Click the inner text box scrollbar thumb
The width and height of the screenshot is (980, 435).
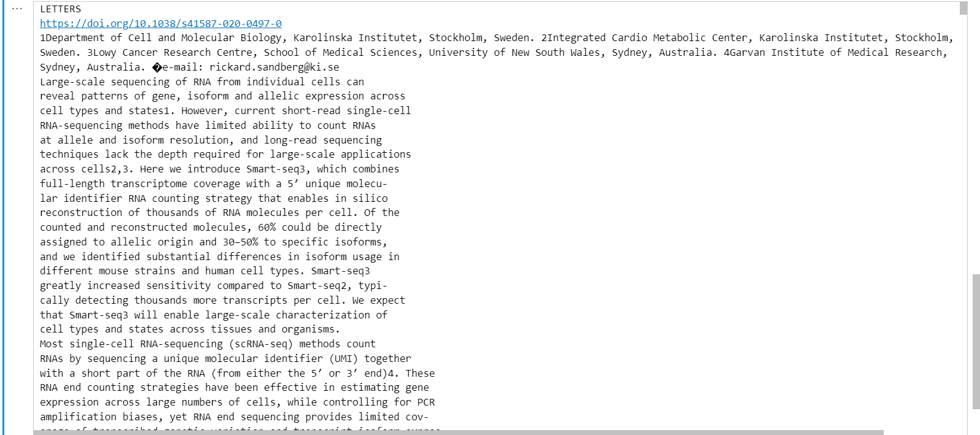[963, 8]
